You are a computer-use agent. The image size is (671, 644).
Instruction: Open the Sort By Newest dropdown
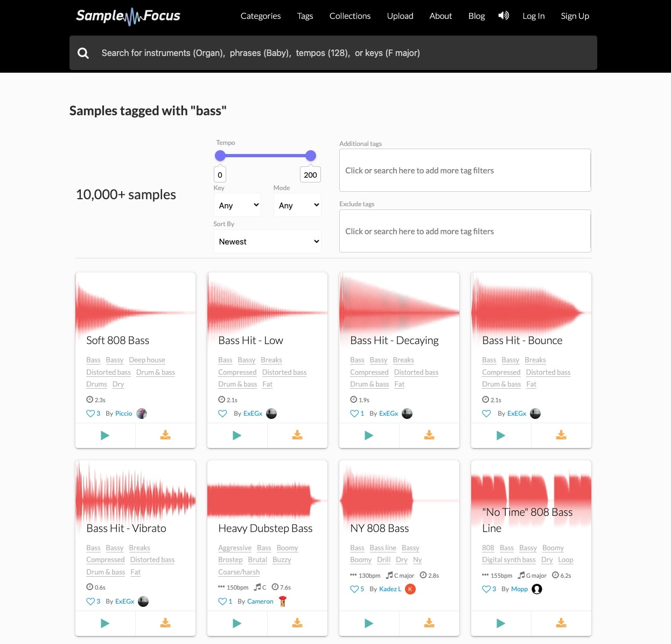coord(268,242)
